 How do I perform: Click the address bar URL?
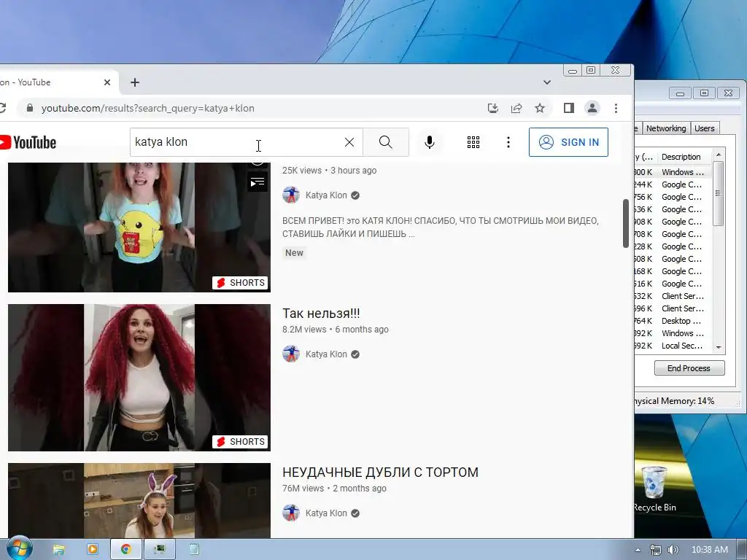(x=147, y=108)
